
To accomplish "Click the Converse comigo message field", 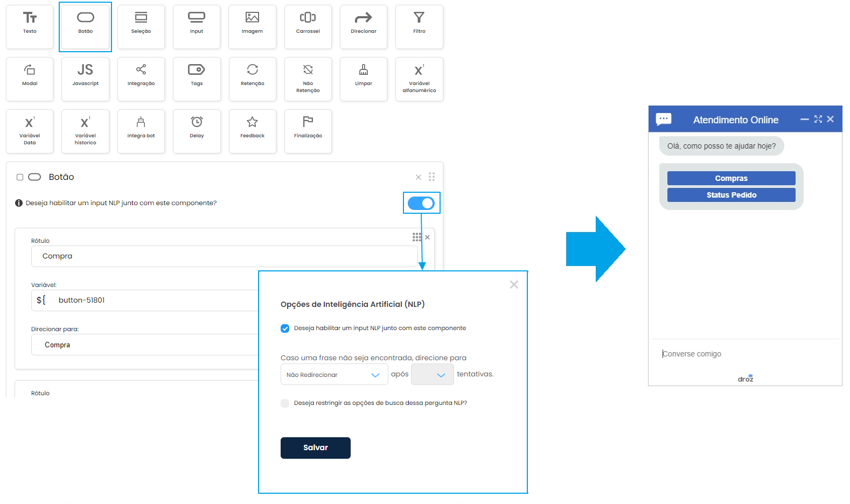I will click(x=743, y=354).
